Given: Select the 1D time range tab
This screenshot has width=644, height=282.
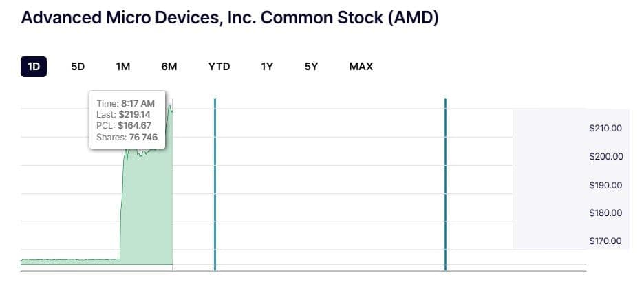Looking at the screenshot, I should (34, 67).
